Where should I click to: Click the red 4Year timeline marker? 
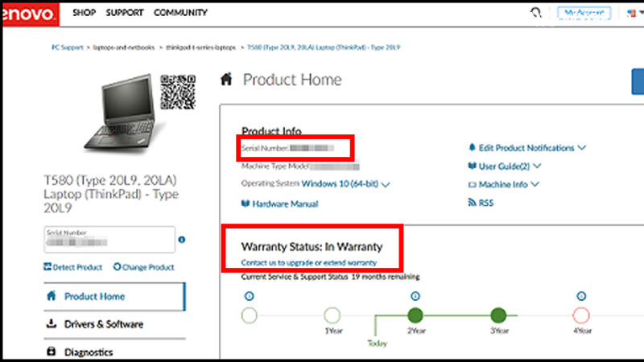click(581, 315)
